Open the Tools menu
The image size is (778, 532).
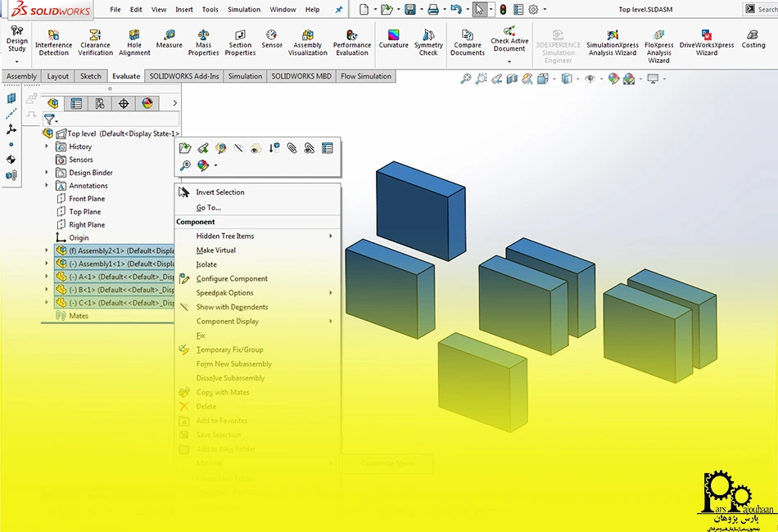pos(210,10)
